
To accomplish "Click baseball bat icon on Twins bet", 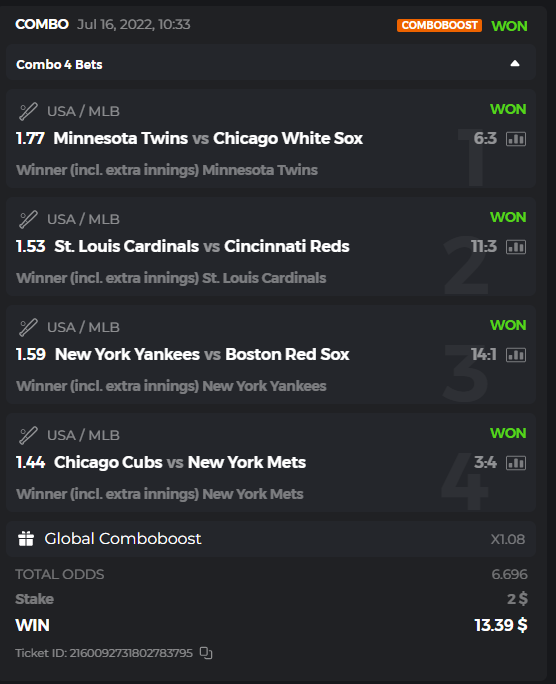I will point(28,111).
